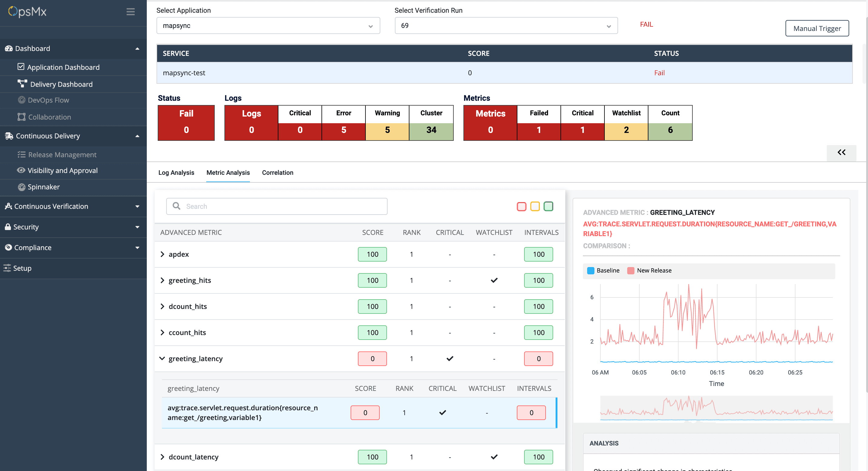Expand the apdex metric row

click(x=163, y=254)
